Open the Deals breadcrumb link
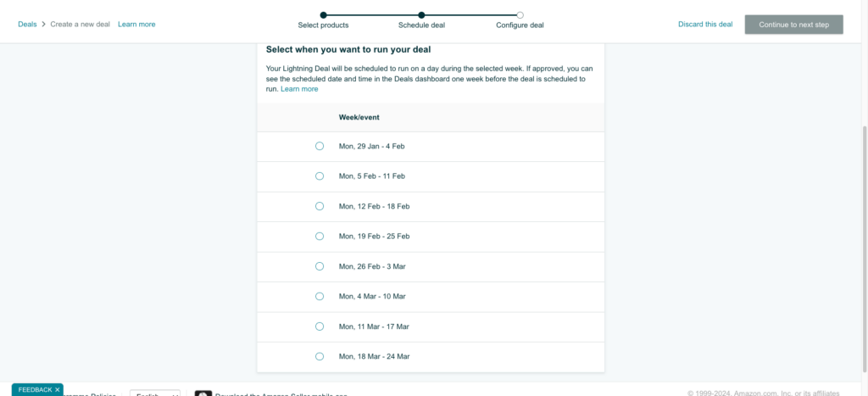Screen dimensions: 868x396 click(27, 25)
